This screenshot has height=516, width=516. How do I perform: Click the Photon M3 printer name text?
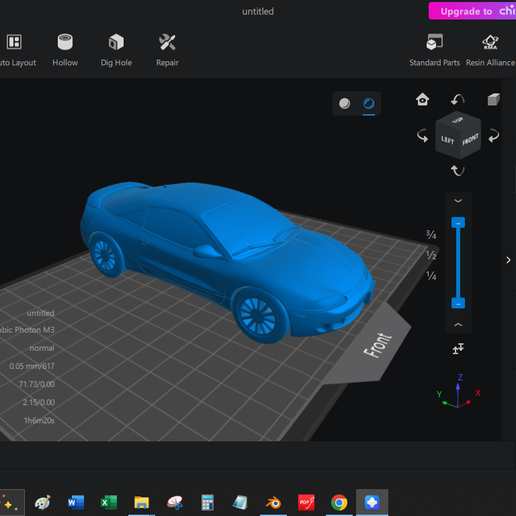click(x=27, y=330)
